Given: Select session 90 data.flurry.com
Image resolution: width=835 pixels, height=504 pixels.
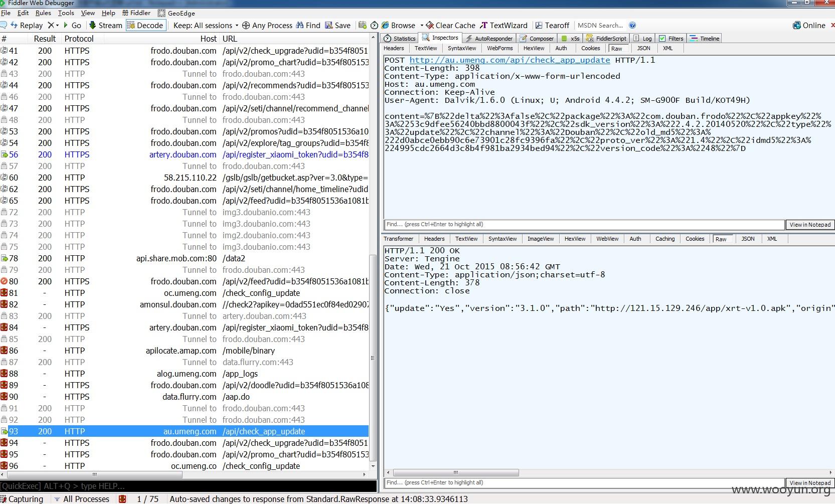Looking at the screenshot, I should point(185,397).
